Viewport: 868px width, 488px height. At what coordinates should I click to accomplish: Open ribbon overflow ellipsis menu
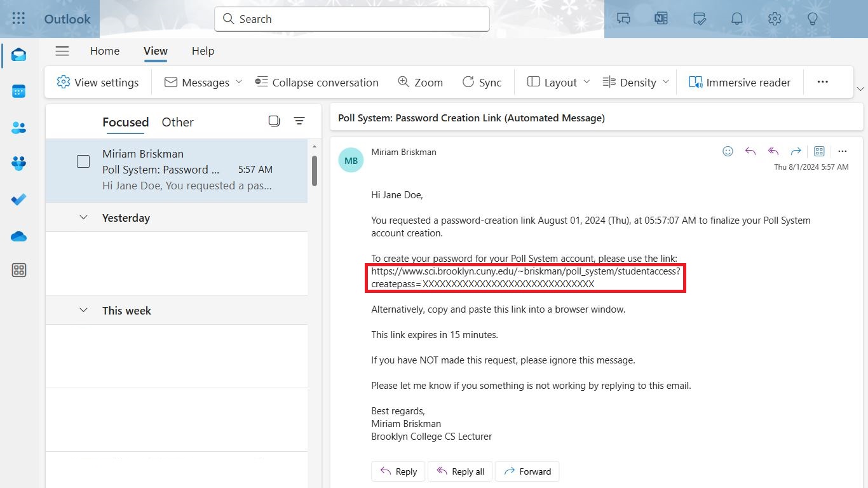(x=823, y=82)
